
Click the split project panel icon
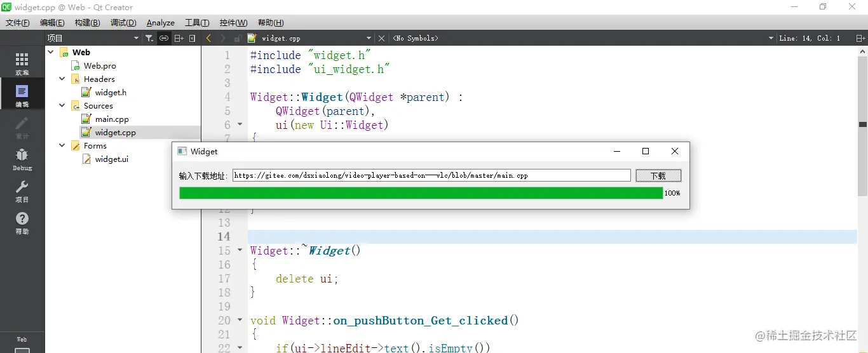click(179, 38)
